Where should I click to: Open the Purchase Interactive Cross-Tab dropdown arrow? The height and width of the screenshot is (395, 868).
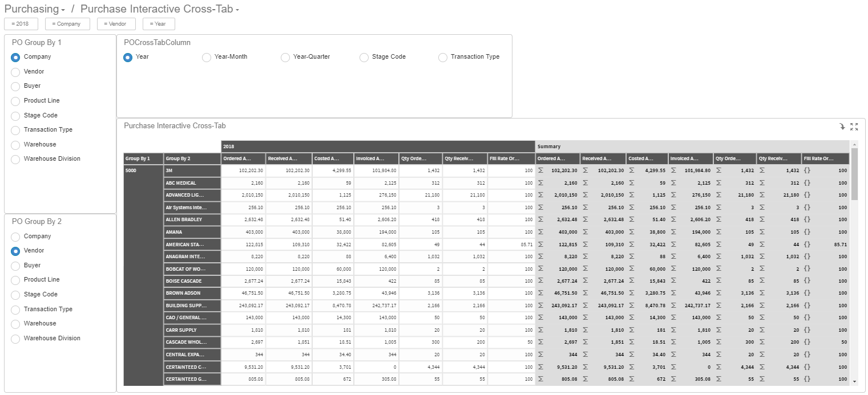point(236,9)
